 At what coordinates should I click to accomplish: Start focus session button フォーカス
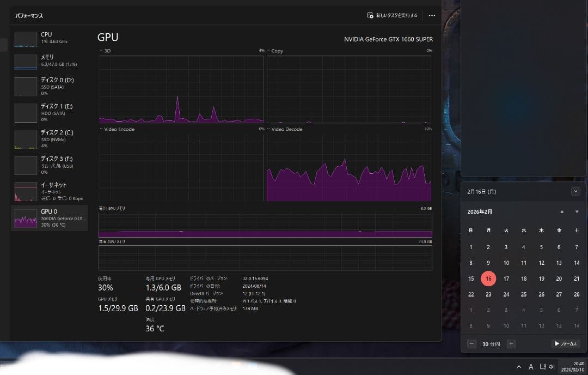click(x=566, y=344)
